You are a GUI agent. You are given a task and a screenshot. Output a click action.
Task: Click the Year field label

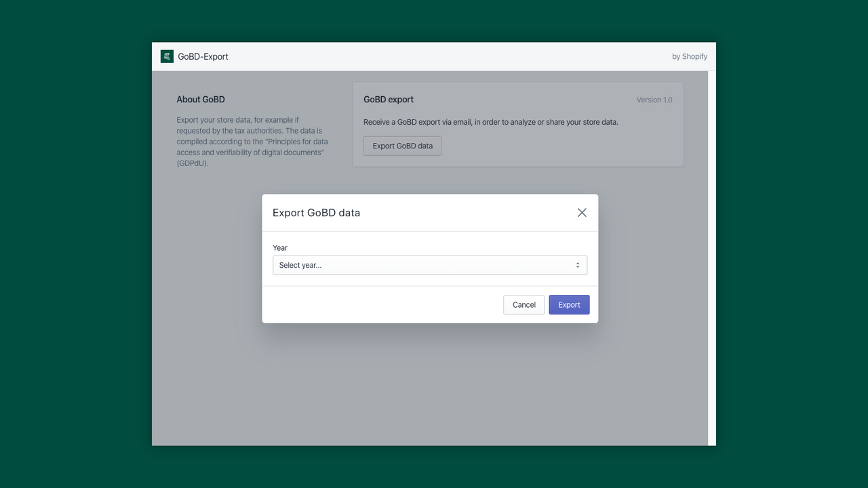(x=279, y=247)
